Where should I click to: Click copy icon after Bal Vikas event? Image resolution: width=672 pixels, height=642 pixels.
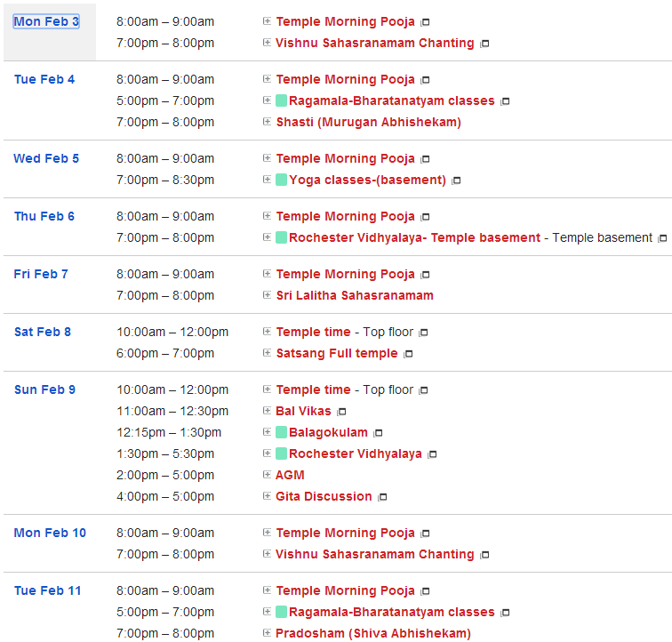coord(341,412)
